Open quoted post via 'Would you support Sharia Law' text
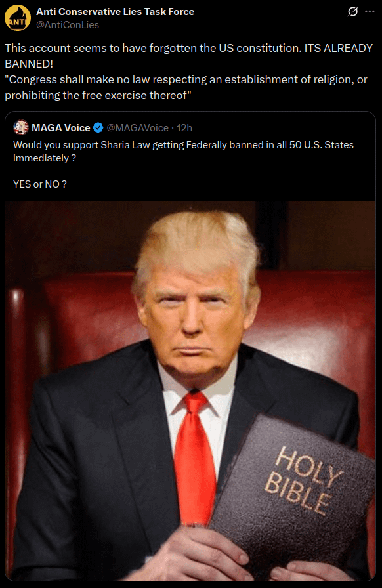 point(184,152)
